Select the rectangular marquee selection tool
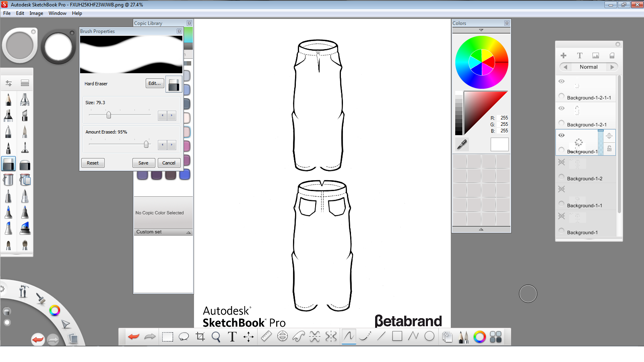This screenshot has width=644, height=362. click(167, 337)
